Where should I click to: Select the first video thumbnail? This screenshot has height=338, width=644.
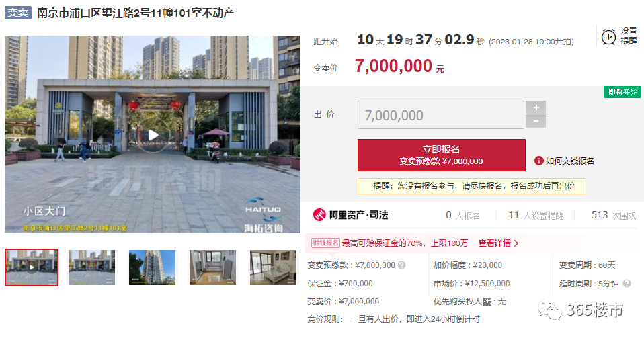32,267
